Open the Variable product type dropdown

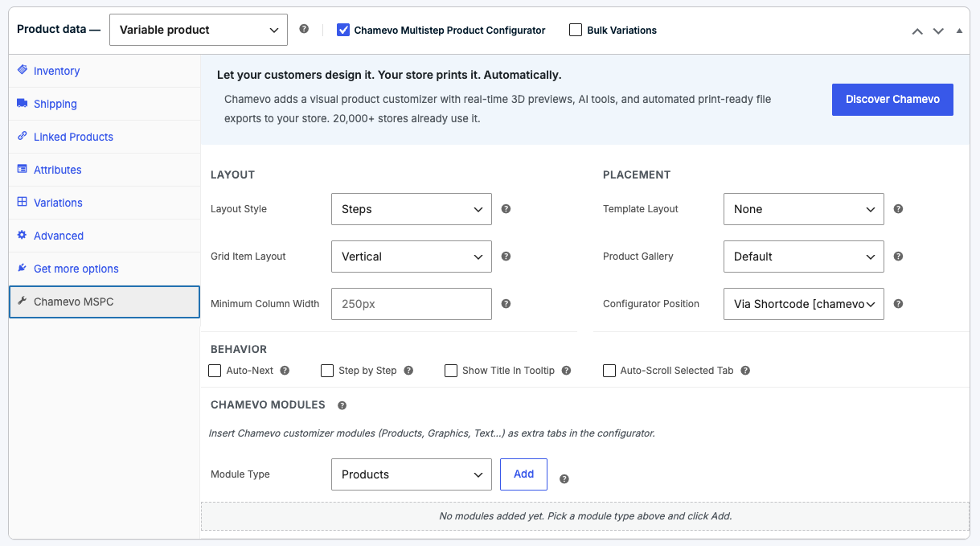click(199, 30)
